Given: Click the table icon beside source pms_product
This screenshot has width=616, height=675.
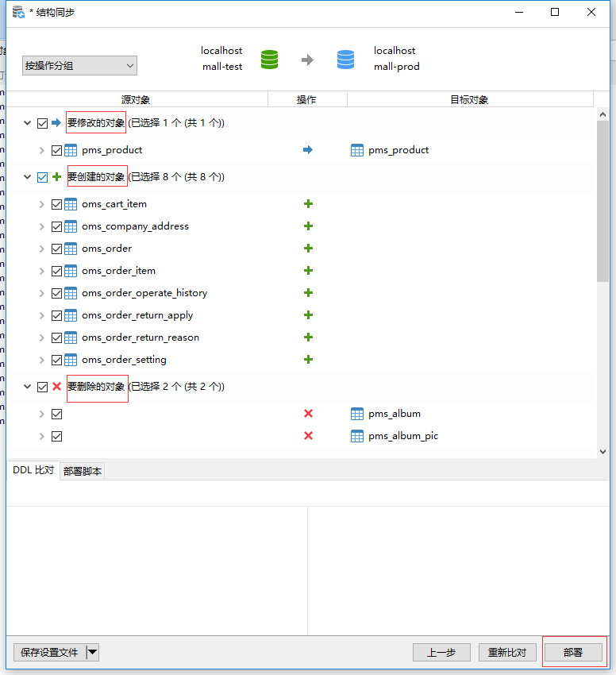Looking at the screenshot, I should [71, 150].
